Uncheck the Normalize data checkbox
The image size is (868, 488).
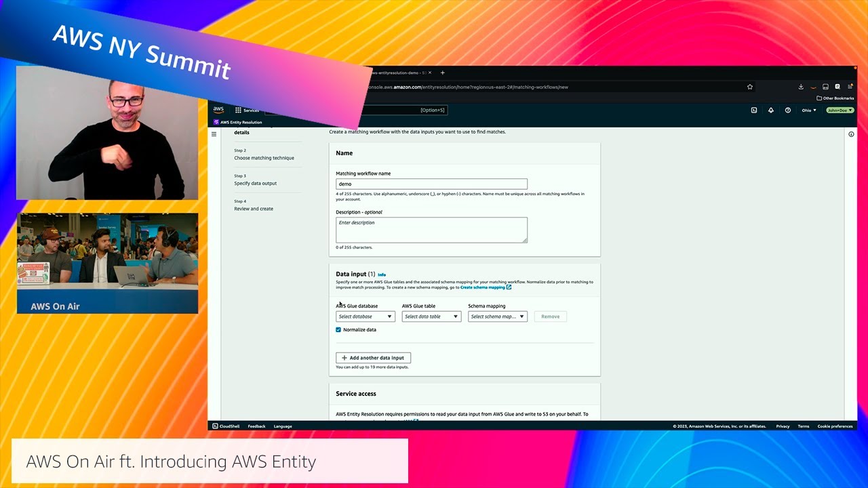(338, 330)
